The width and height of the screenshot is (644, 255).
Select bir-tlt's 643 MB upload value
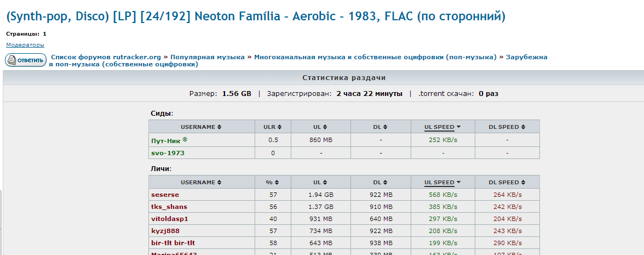click(320, 242)
